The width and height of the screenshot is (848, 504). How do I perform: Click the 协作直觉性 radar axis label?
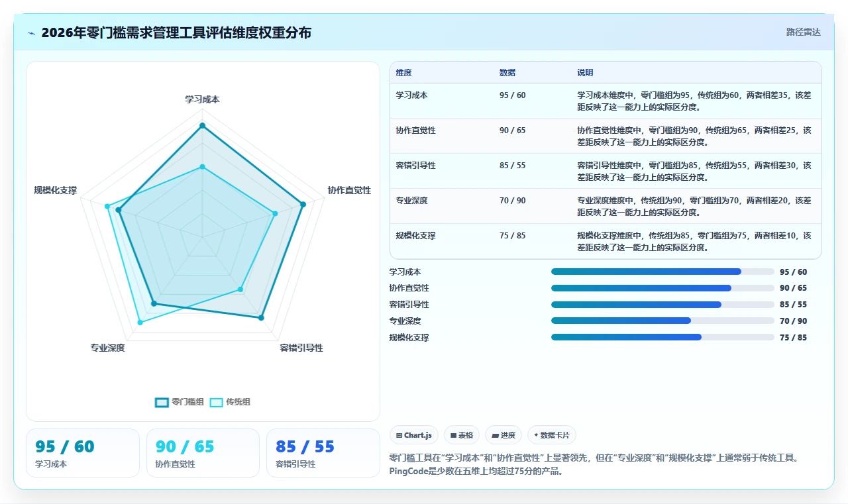tap(349, 190)
